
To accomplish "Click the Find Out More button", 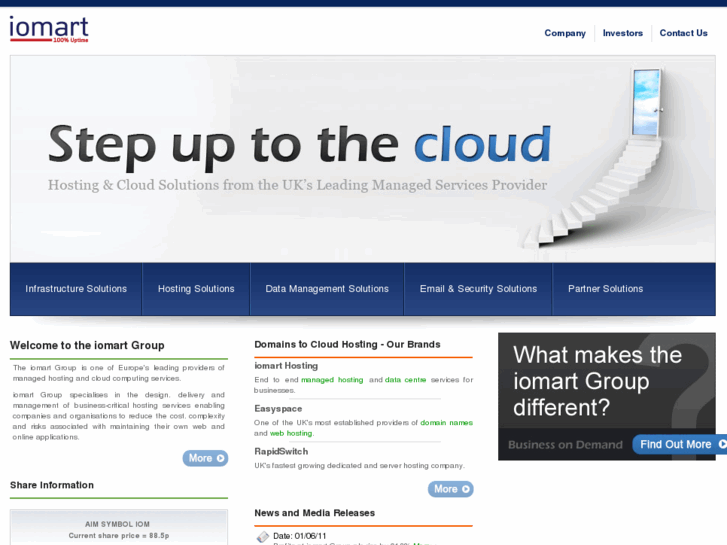I will coord(679,444).
